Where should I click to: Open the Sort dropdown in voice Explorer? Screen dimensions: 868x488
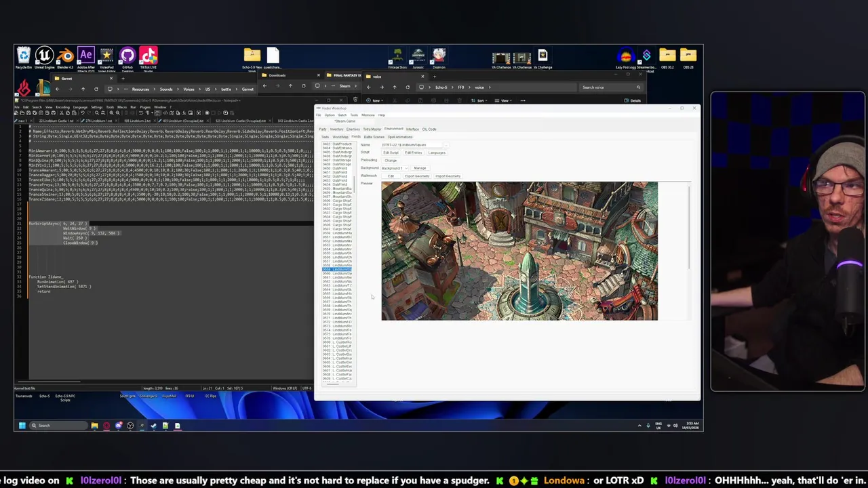pos(479,100)
